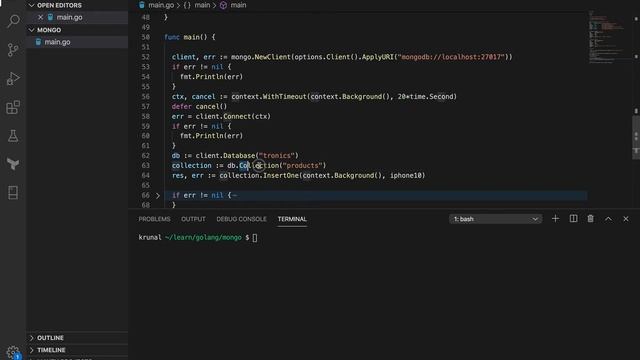This screenshot has width=640, height=360.
Task: Open the Extensions view
Action: click(x=13, y=107)
